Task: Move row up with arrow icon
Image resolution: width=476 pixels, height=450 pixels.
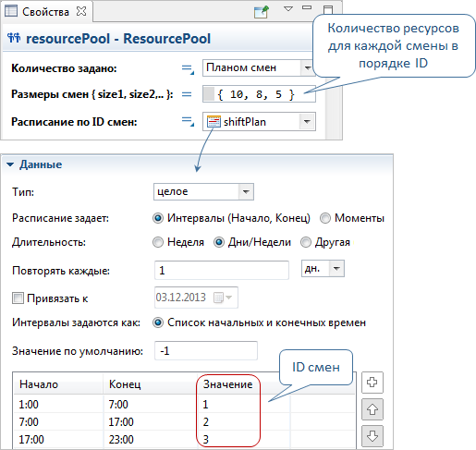Action: (x=372, y=409)
